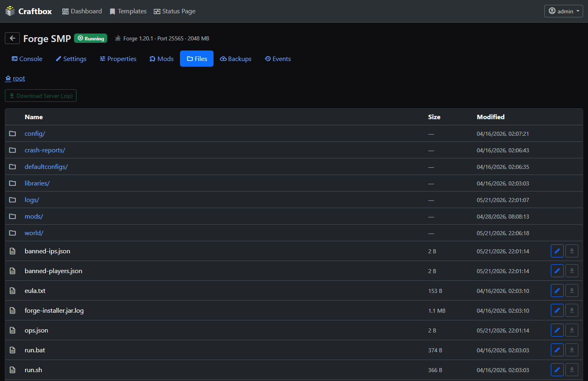Click the Craftbox logo icon
The width and height of the screenshot is (588, 381).
[10, 11]
